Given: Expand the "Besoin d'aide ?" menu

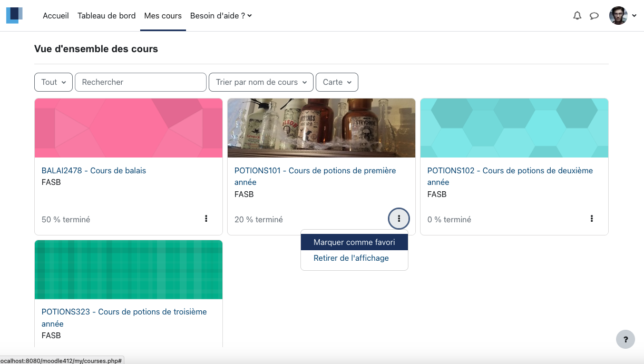Looking at the screenshot, I should [x=221, y=16].
